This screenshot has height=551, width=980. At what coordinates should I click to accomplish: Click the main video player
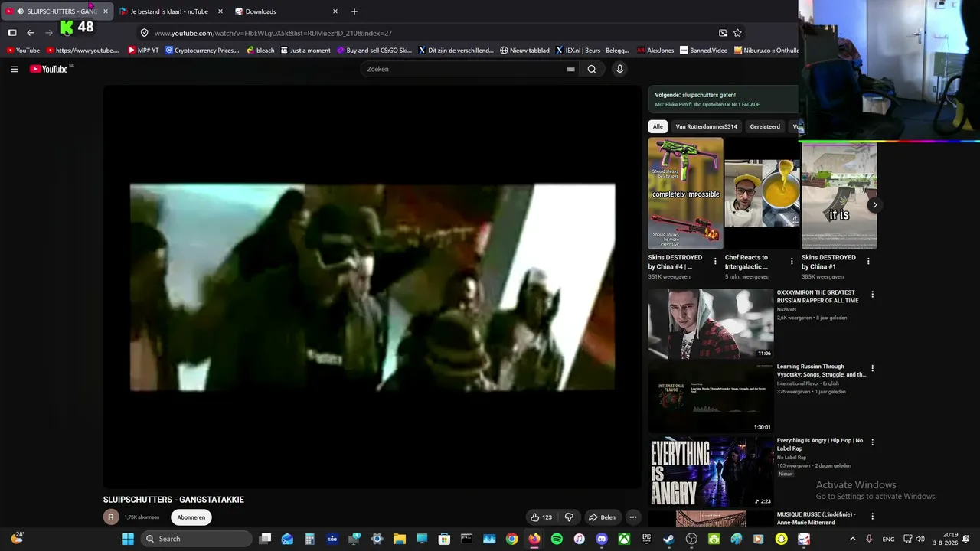372,286
